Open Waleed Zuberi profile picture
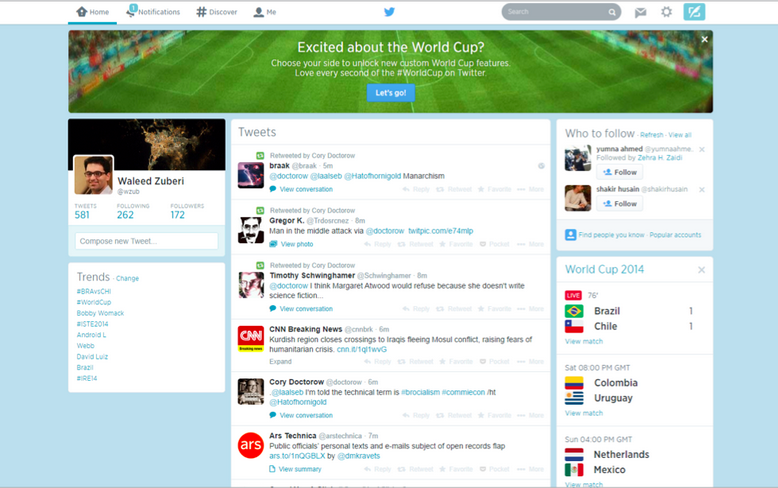This screenshot has height=488, width=778. coord(94,175)
